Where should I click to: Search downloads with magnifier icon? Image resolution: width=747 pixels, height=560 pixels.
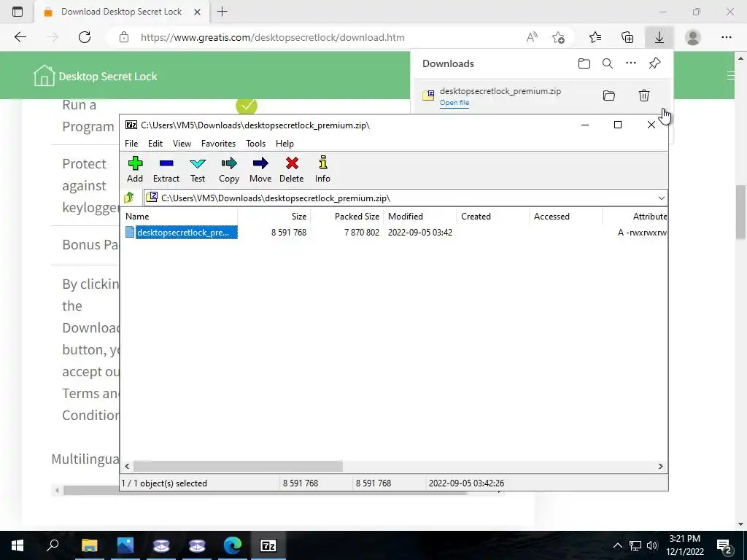tap(608, 63)
